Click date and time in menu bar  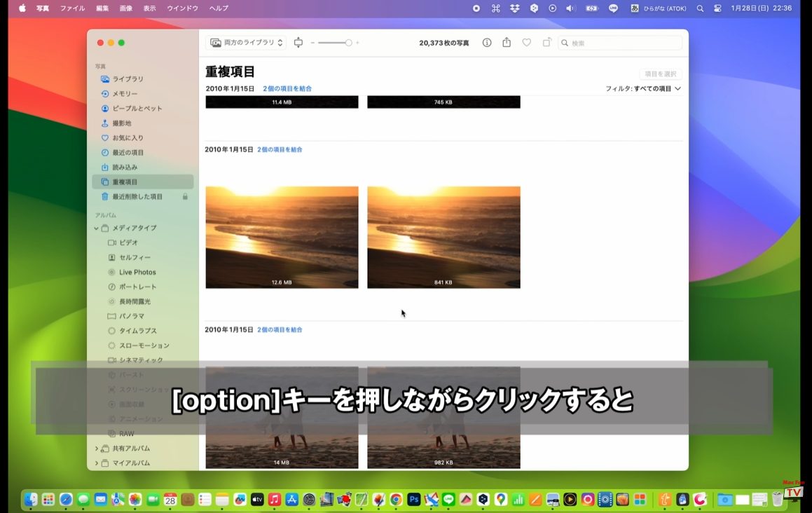[x=761, y=8]
